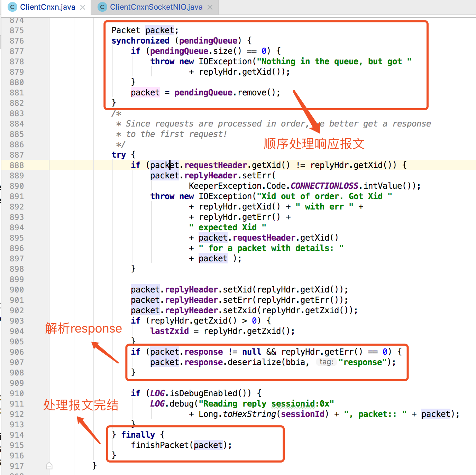Switch to the ClientCnxnSocketNIO.java tab
Screen dimensions: 476x475
[156, 7]
